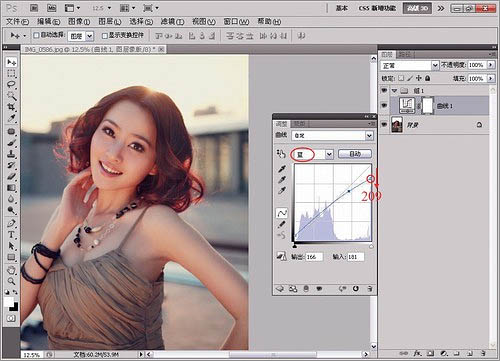Toggle lock position in Layers panel
Screen dimensions: 500x361
pyautogui.click(x=419, y=78)
